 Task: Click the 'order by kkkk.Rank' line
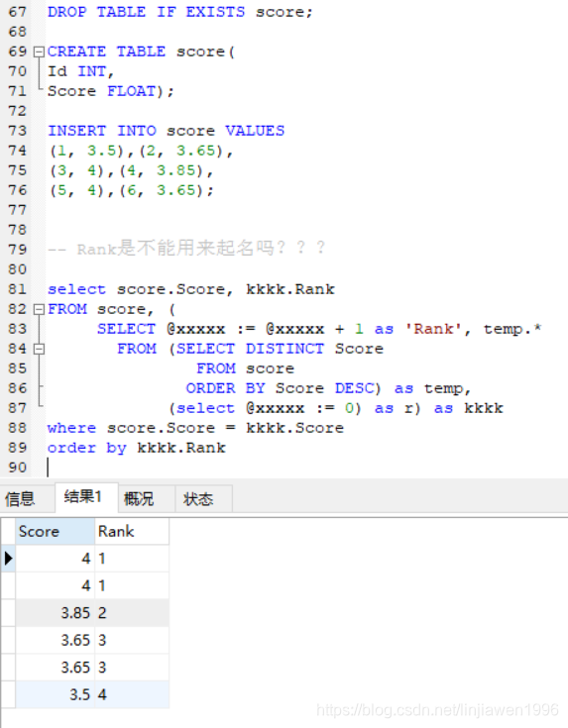137,448
